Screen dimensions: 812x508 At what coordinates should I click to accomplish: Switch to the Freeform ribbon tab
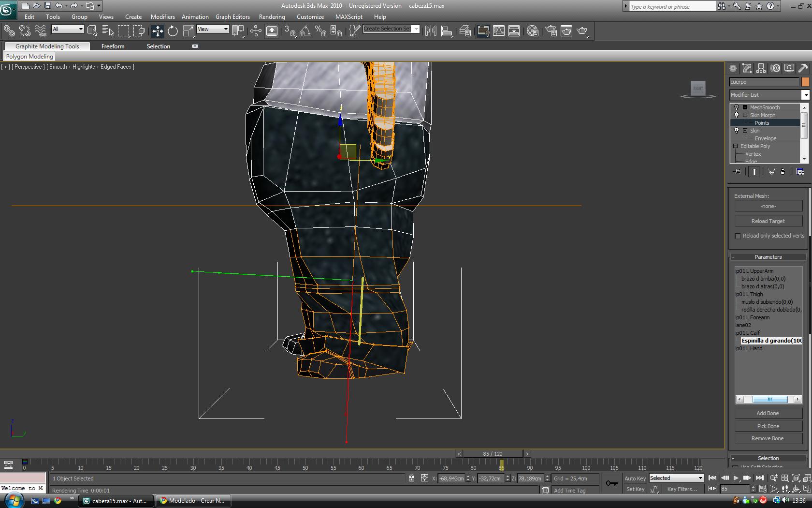[113, 46]
